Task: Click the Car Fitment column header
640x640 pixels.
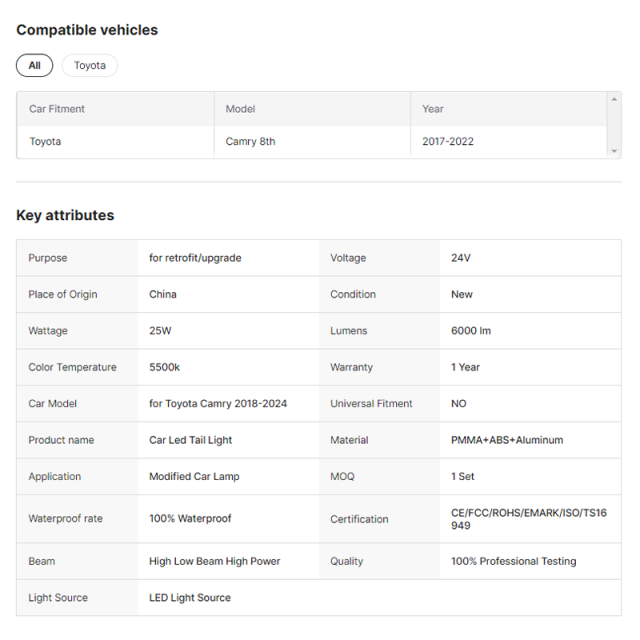Action: pyautogui.click(x=57, y=109)
